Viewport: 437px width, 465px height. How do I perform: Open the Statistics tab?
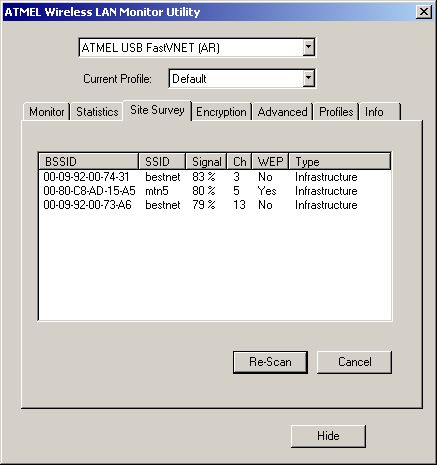(x=97, y=112)
